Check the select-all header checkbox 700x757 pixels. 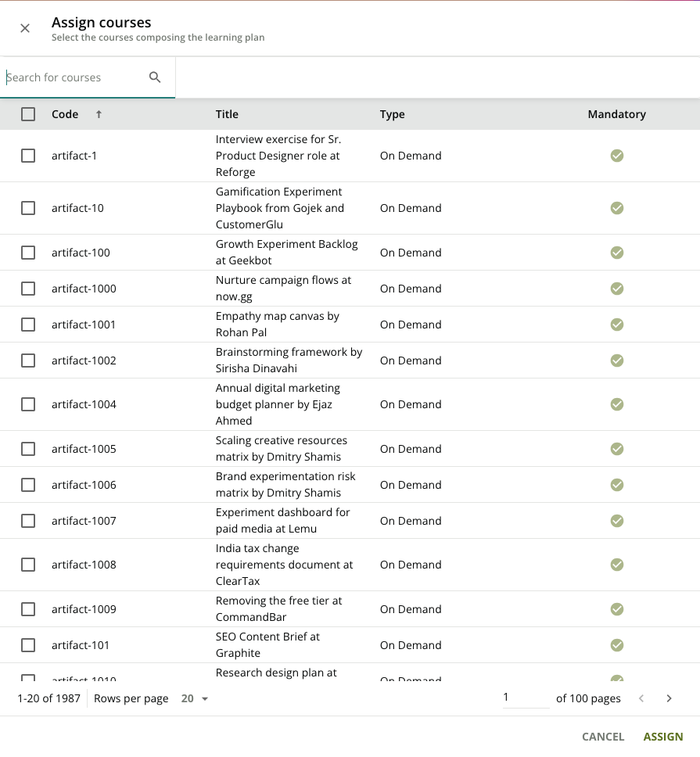click(28, 114)
